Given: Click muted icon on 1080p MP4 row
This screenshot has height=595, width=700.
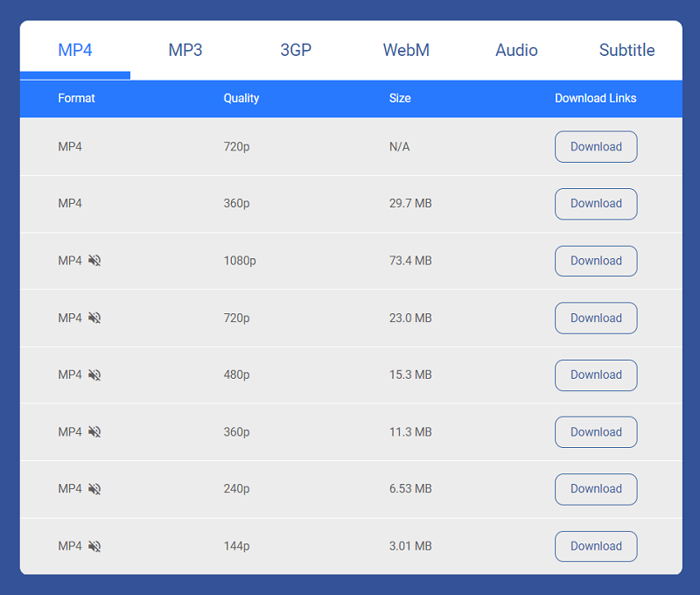Looking at the screenshot, I should tap(94, 261).
